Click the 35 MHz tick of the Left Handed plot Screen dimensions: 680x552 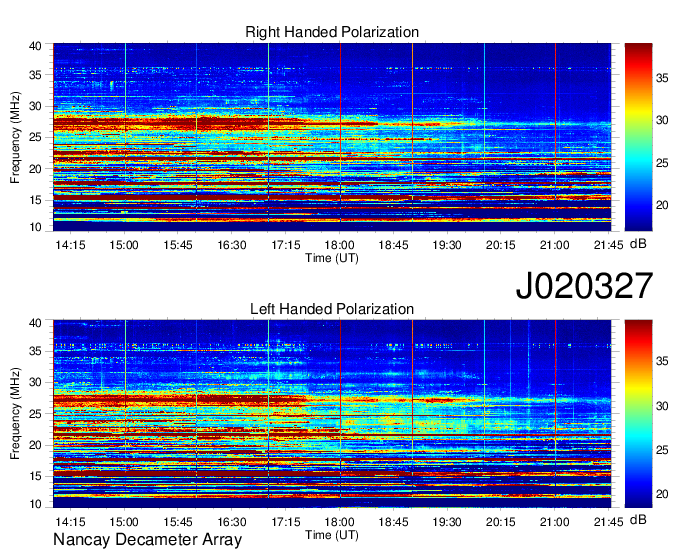coord(36,351)
